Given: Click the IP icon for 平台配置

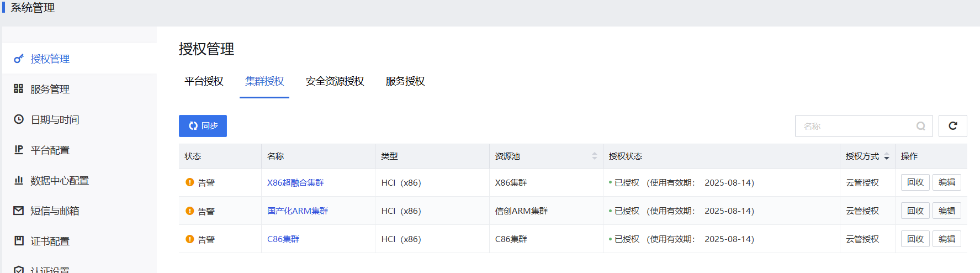Looking at the screenshot, I should click(19, 150).
